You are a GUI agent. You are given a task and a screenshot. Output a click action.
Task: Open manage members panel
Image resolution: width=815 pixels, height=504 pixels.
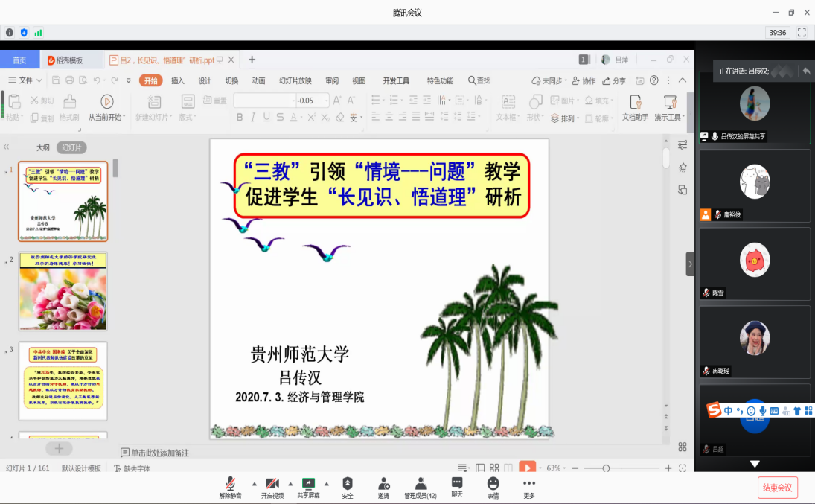click(x=421, y=485)
